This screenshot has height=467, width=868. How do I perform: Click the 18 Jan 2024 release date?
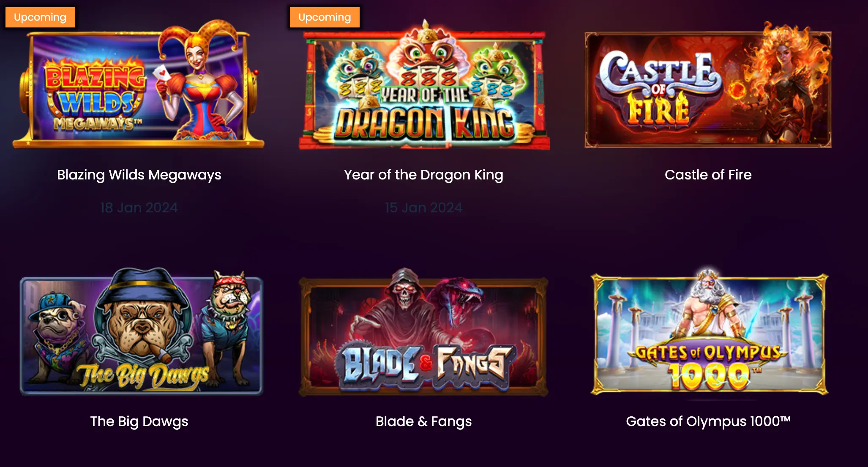(139, 208)
